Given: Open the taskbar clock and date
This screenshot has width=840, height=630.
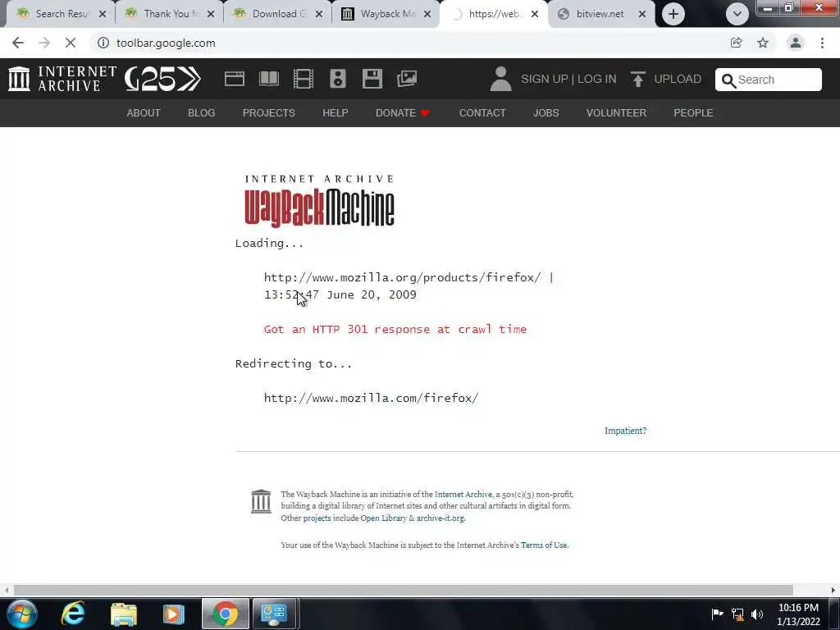Looking at the screenshot, I should pos(798,614).
